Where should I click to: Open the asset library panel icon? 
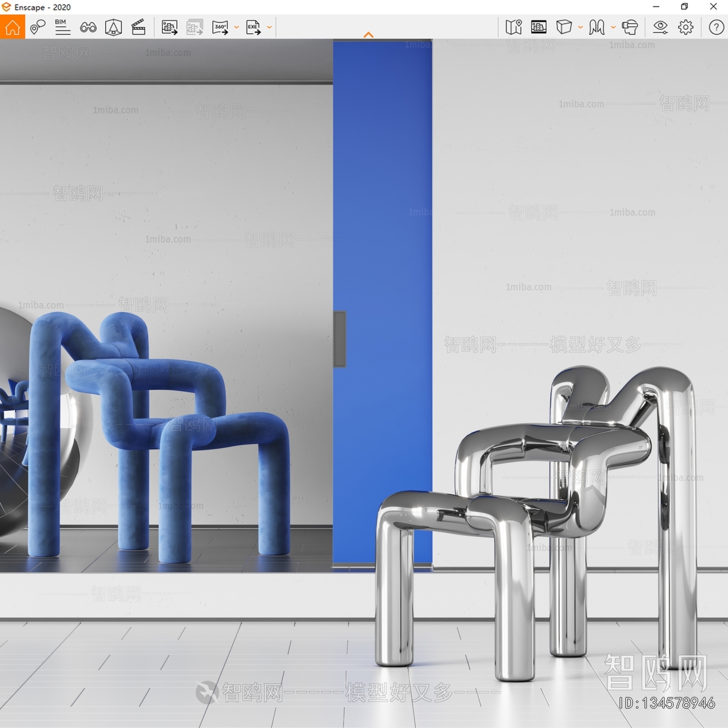pos(539,27)
